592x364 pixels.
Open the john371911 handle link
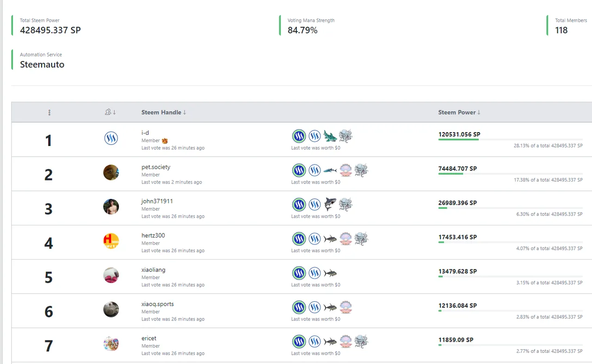pos(157,201)
